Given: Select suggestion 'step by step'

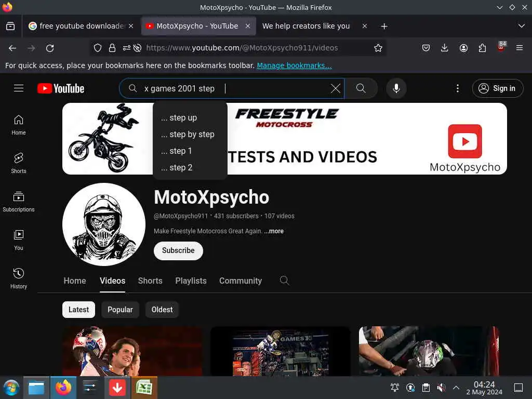Looking at the screenshot, I should [190, 135].
